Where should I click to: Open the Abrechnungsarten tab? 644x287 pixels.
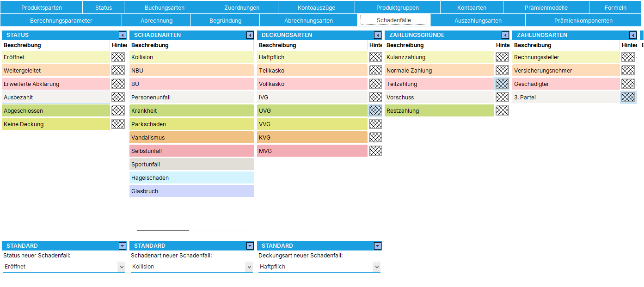tap(308, 20)
